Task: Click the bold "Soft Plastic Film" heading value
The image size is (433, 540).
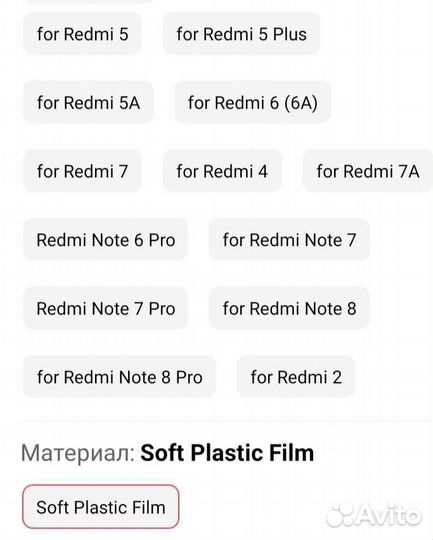Action: [227, 453]
